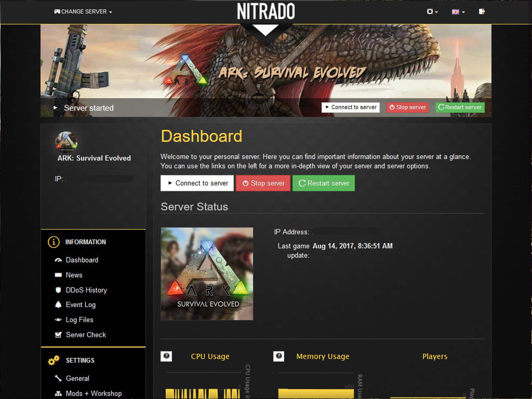
Task: Click the green Restart server button below welcome text
Action: click(x=323, y=183)
